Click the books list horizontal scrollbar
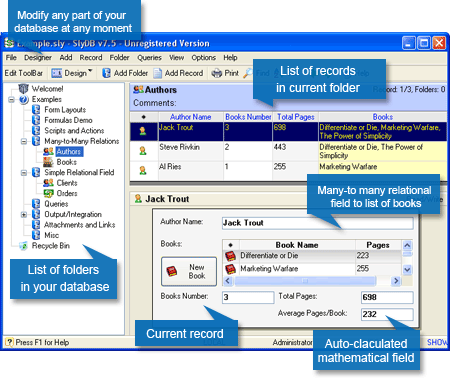 click(x=311, y=281)
